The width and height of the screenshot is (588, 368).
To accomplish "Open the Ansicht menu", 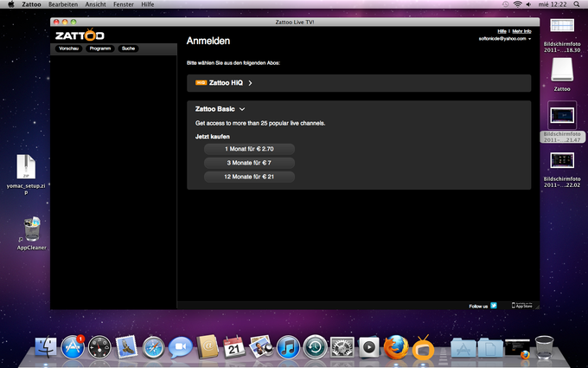I will [x=95, y=4].
